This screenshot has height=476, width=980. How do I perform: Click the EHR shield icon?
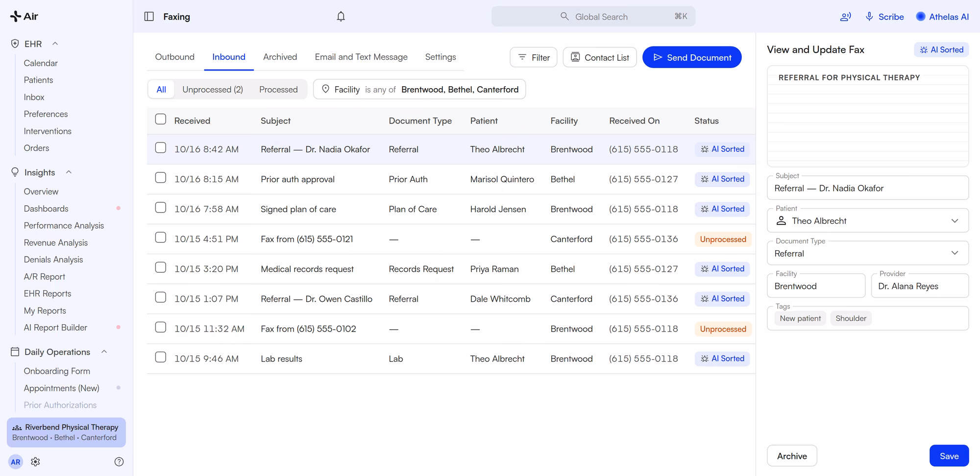pos(15,44)
